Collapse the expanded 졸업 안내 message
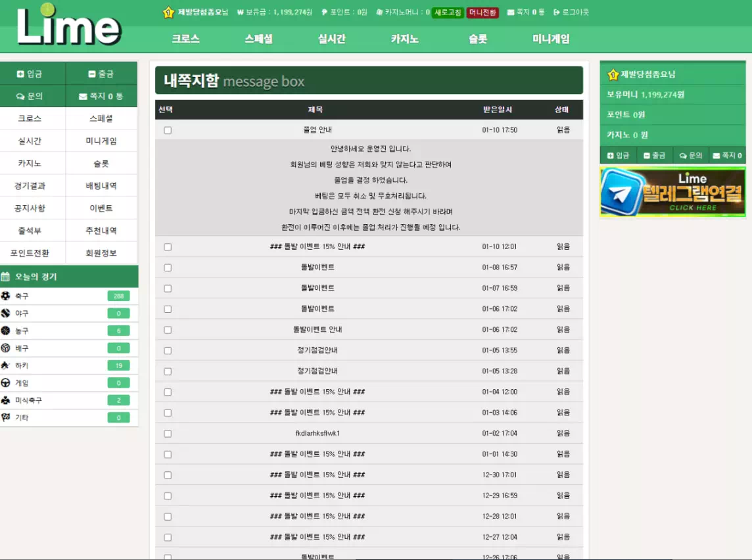 tap(317, 130)
